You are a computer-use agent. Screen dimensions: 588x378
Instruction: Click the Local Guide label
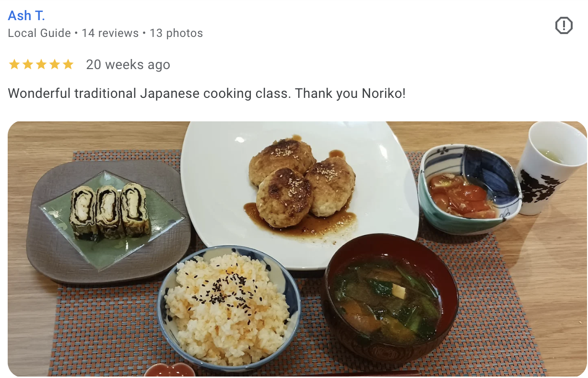pos(39,33)
